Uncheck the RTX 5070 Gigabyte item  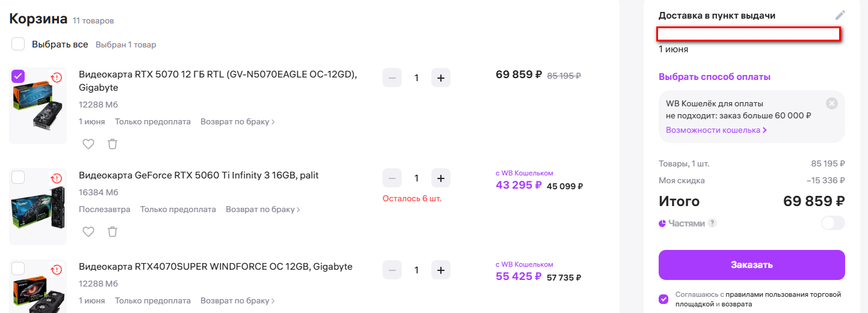click(x=18, y=76)
